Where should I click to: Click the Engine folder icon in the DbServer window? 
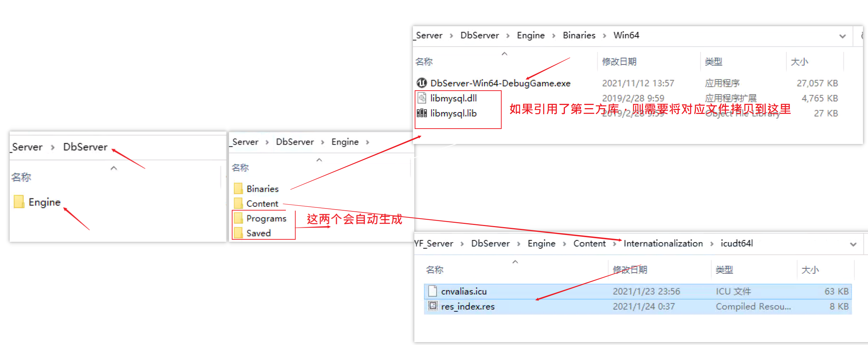(19, 202)
